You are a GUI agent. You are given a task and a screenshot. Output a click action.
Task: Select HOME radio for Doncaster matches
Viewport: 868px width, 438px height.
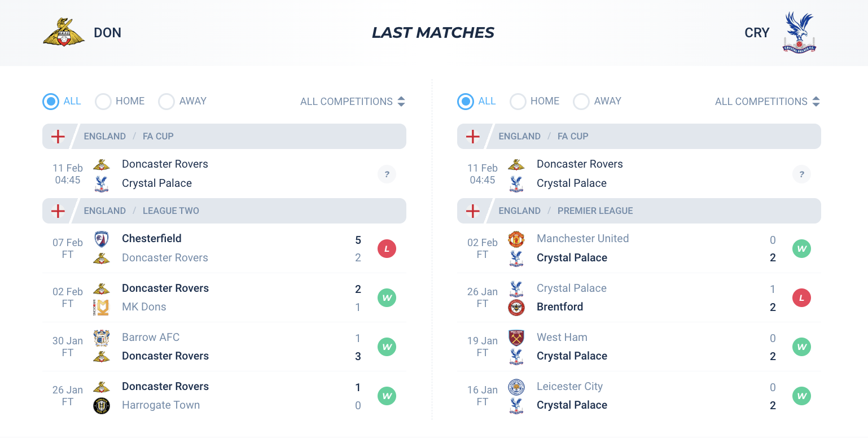pos(103,102)
